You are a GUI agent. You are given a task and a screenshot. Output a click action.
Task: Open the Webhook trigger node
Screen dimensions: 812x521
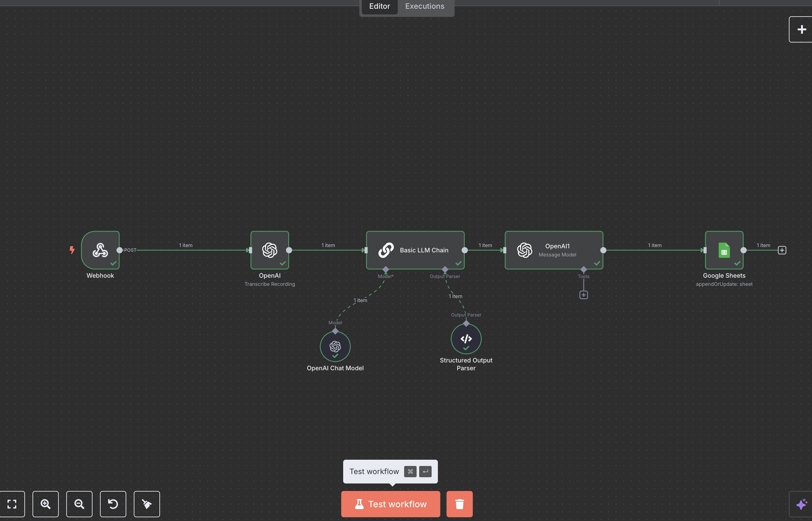pyautogui.click(x=100, y=250)
